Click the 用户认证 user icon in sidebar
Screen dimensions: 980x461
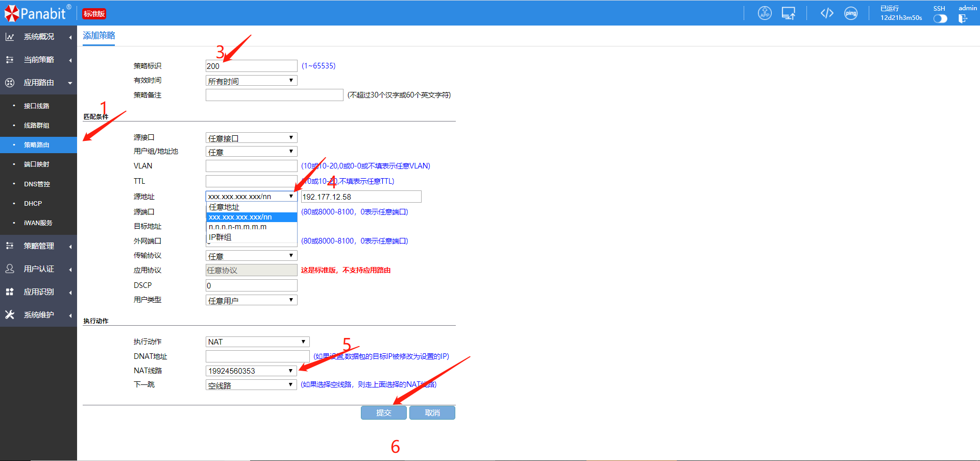[x=10, y=269]
